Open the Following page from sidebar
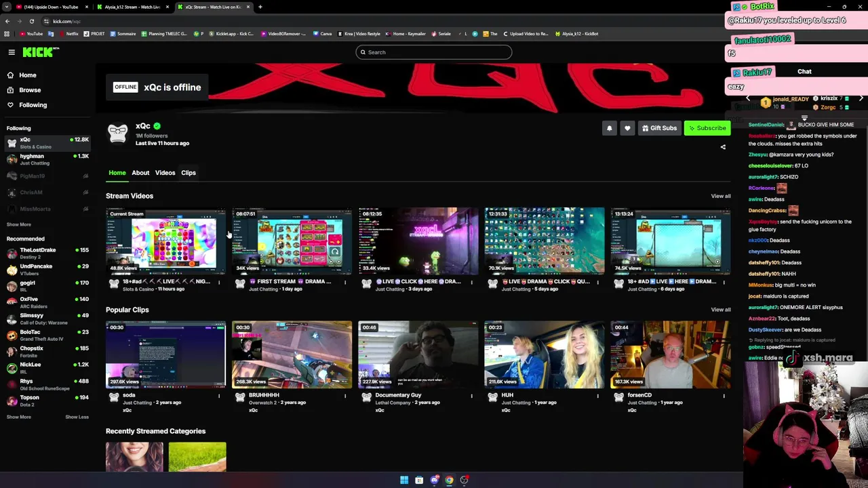Screen dimensions: 868x488 [33, 105]
